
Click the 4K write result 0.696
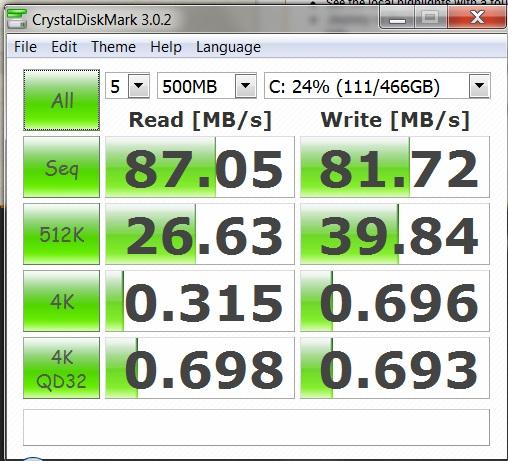point(395,301)
